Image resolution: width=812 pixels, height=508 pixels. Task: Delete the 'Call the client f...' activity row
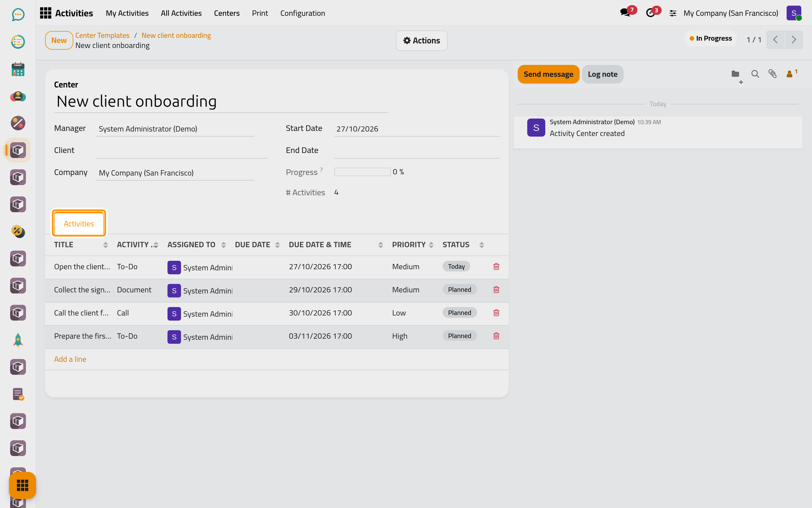(x=496, y=313)
